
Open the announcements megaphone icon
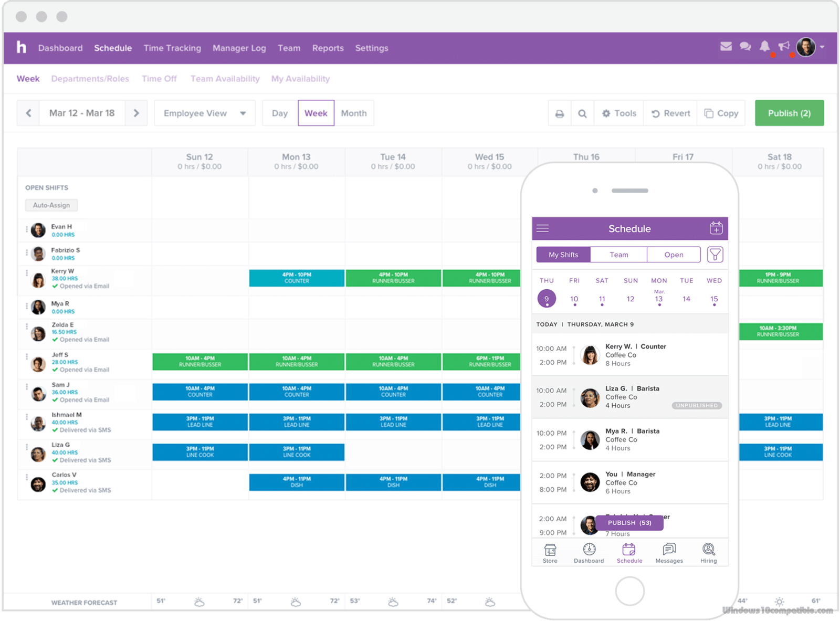point(785,47)
